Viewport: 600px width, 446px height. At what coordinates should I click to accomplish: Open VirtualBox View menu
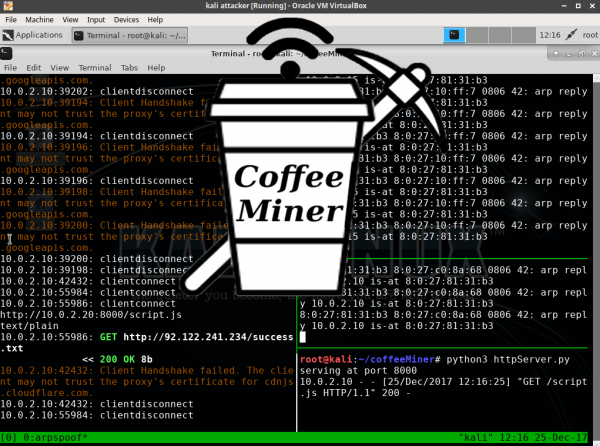coord(72,19)
